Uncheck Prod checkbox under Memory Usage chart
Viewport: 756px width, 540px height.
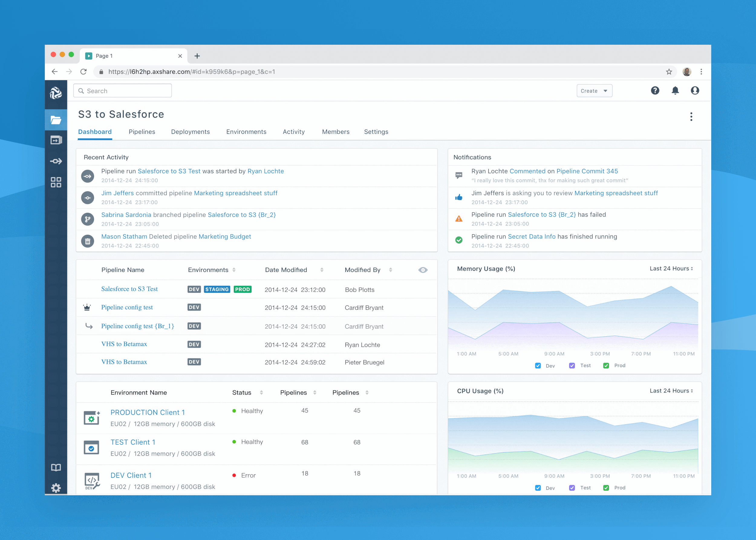[606, 365]
